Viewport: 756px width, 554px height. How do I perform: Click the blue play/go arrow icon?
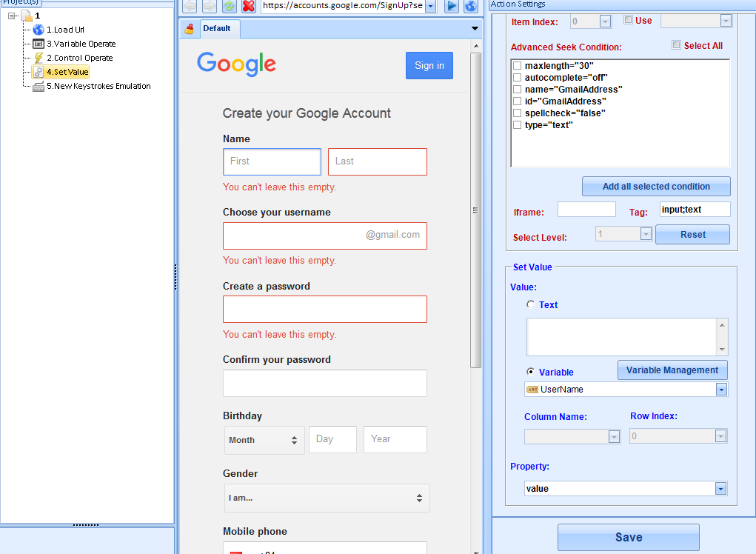point(452,6)
